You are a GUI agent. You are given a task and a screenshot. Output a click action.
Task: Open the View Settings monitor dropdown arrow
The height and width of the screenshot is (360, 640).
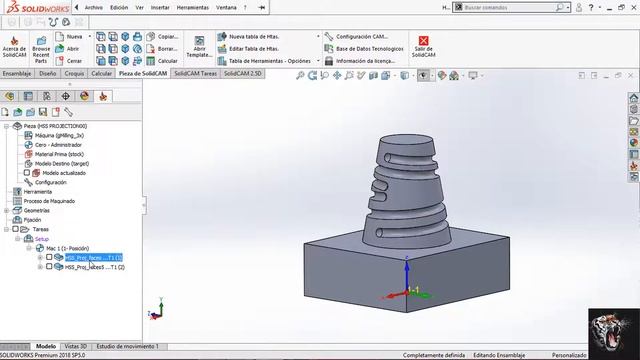tap(482, 76)
